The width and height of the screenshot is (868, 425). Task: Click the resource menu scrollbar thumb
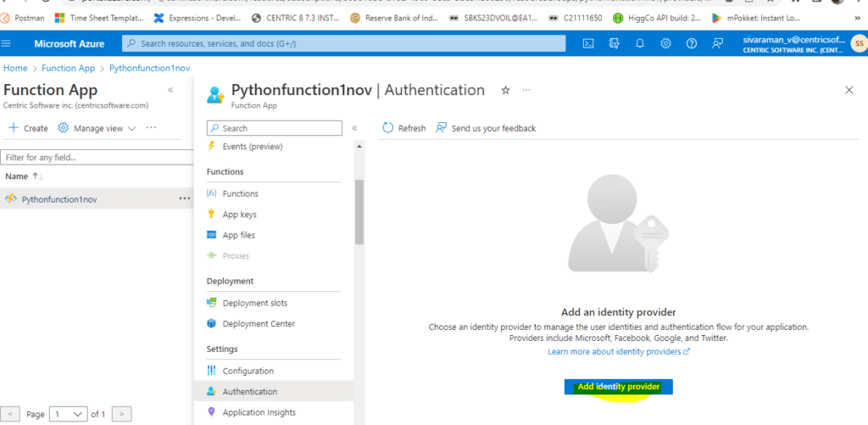tap(359, 212)
